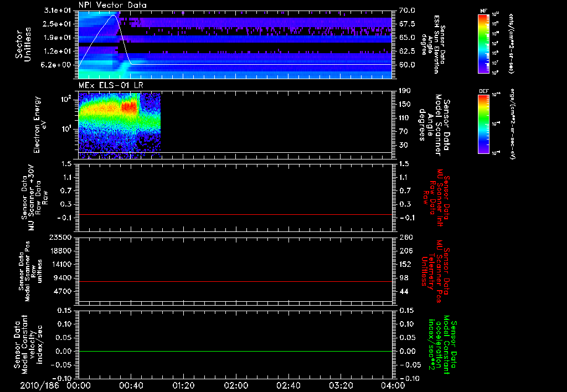
Task: Click the 62.5 sun elevation tick label
Action: click(407, 51)
